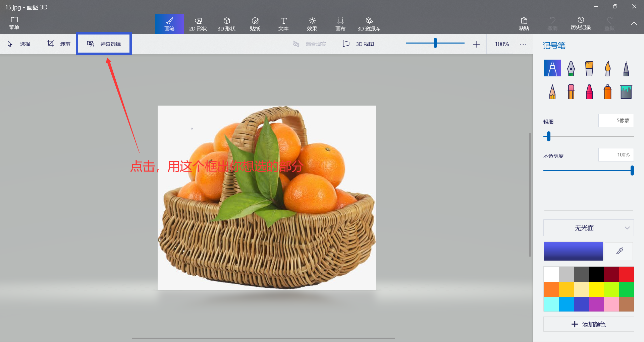Image resolution: width=644 pixels, height=342 pixels.
Task: Click the 添加颜色 add color button
Action: (589, 324)
